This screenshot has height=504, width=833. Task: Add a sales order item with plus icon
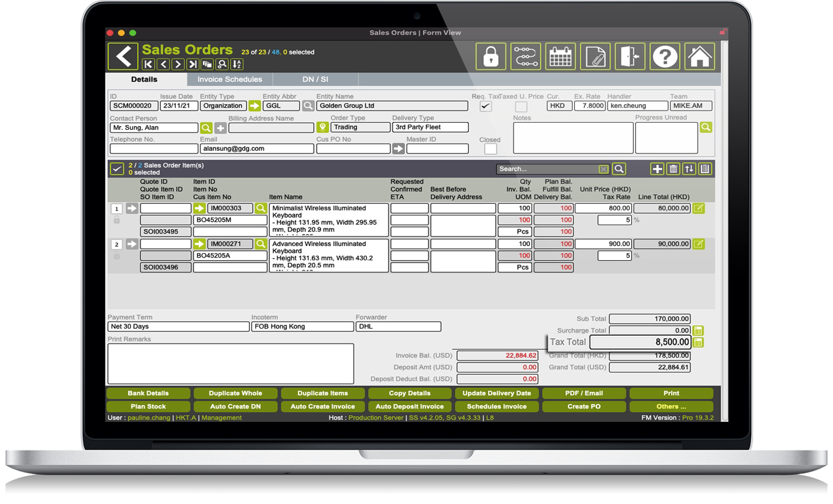click(657, 169)
